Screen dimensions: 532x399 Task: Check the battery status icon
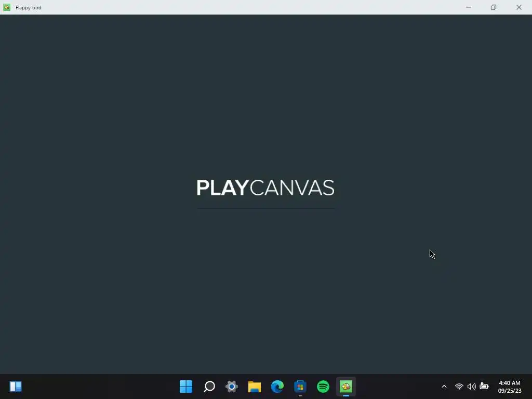484,386
